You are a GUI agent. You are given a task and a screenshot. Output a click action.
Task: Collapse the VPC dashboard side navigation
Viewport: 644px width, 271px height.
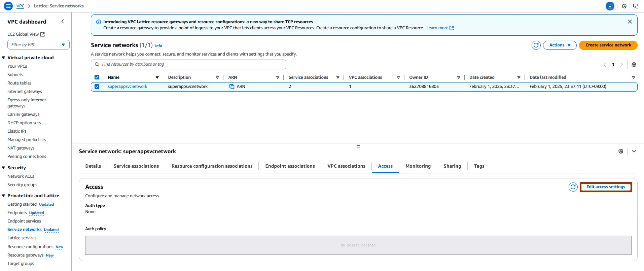pyautogui.click(x=63, y=22)
